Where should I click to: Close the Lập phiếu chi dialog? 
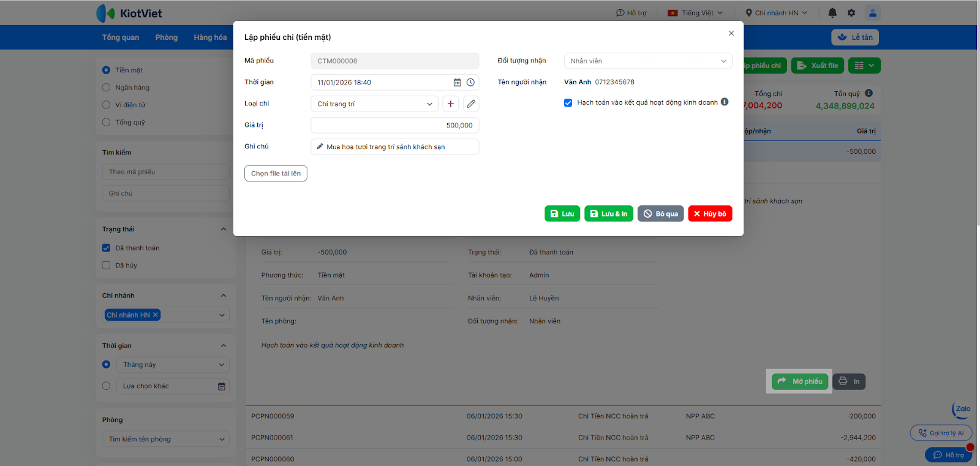[x=731, y=33]
